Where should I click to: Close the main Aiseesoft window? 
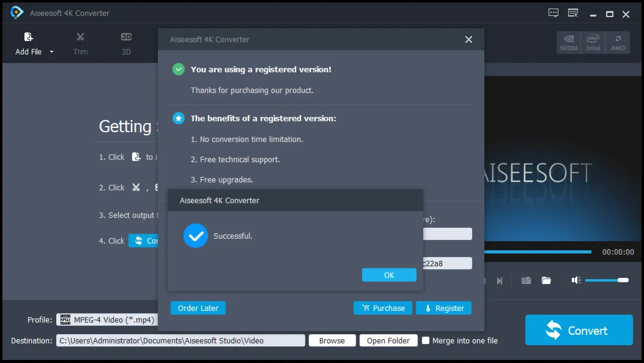[x=626, y=15]
